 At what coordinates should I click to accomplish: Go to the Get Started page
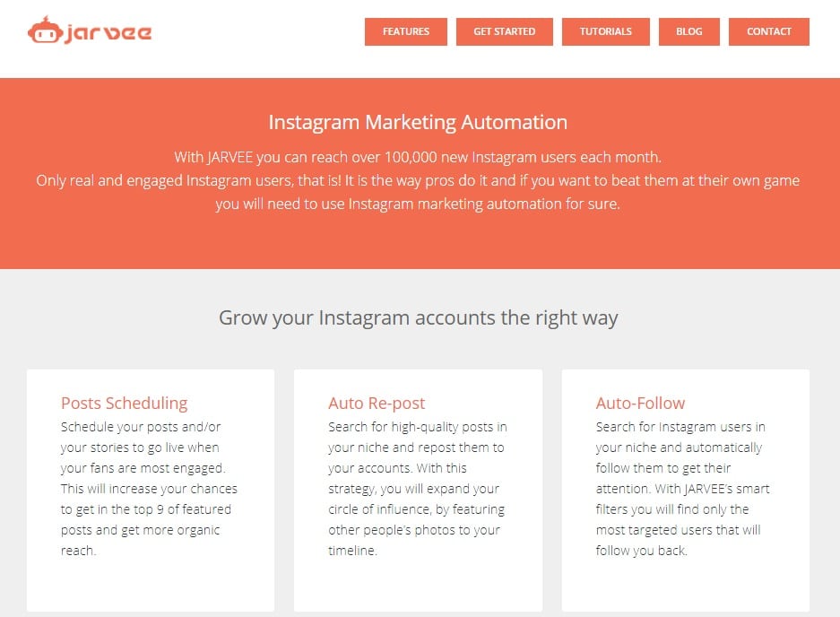504,31
